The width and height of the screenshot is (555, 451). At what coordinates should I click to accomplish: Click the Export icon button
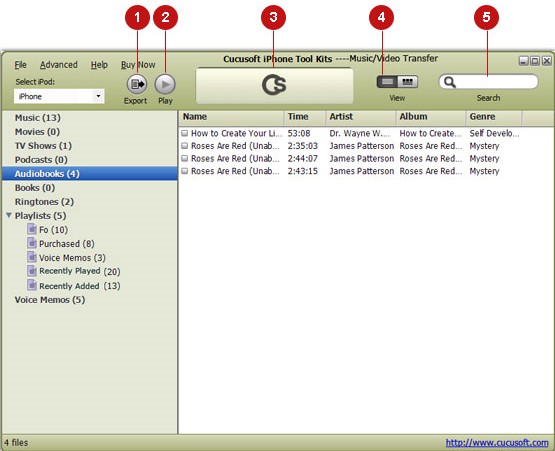coord(137,84)
